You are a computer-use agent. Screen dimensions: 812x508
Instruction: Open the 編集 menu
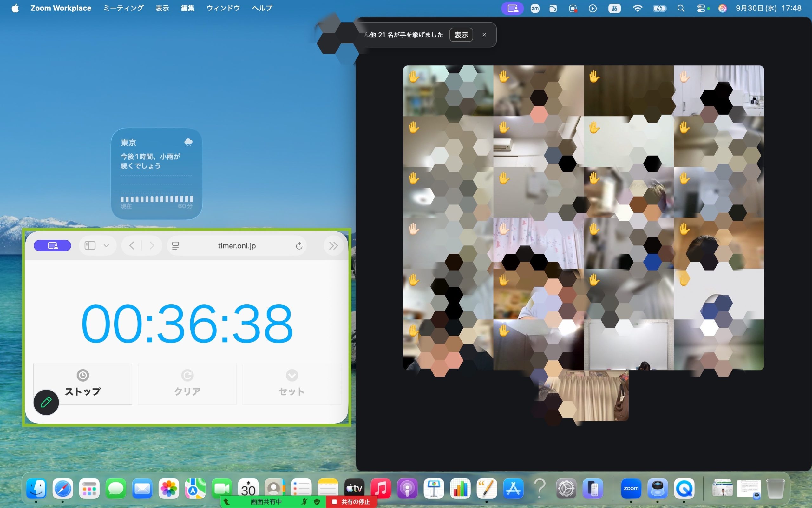(x=187, y=8)
